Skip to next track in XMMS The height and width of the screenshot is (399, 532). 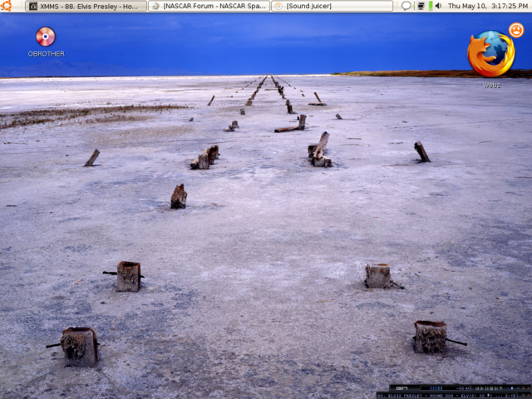(x=496, y=388)
